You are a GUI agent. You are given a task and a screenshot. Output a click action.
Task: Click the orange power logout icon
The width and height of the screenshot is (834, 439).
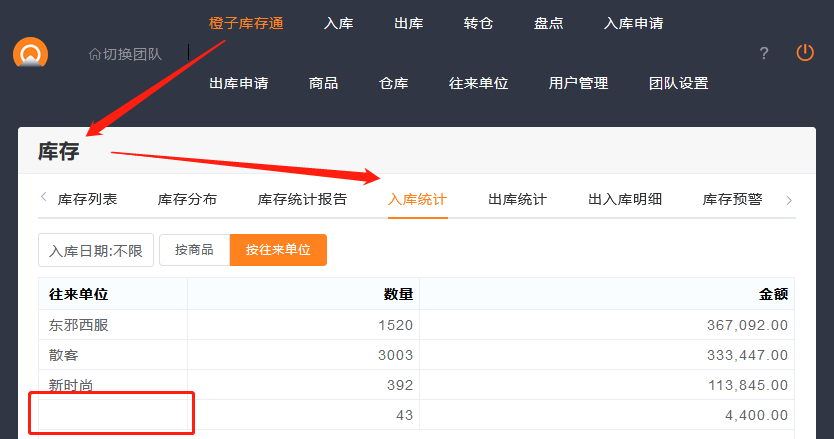(x=805, y=53)
